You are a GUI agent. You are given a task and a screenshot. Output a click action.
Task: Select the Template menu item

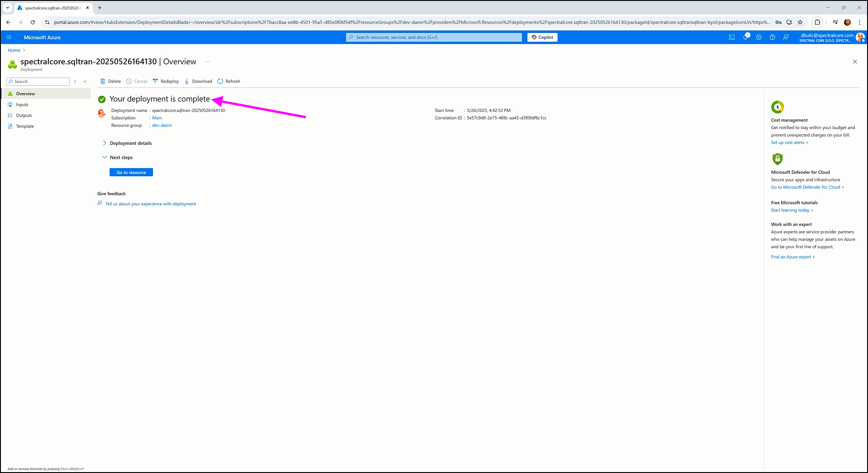pos(25,126)
